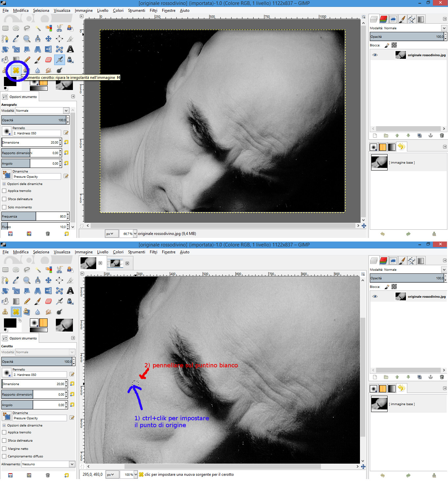
Task: Close the first image tab thumbnail
Action: [x=101, y=263]
